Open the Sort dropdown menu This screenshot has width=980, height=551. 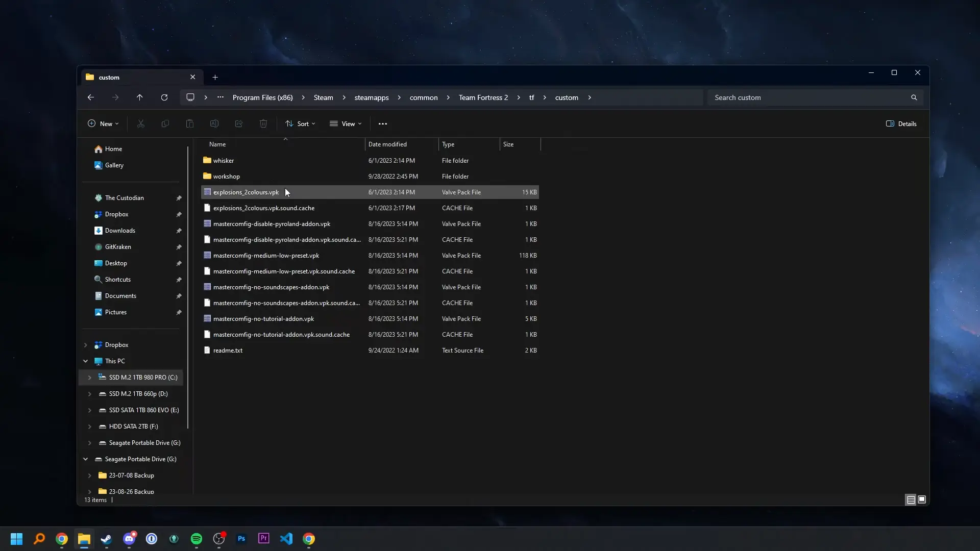tap(300, 124)
